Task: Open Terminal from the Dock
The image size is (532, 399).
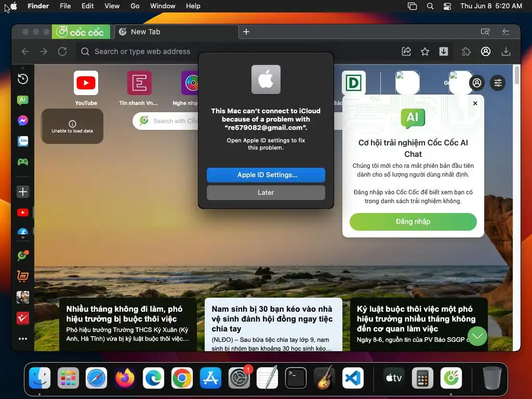Action: click(296, 378)
